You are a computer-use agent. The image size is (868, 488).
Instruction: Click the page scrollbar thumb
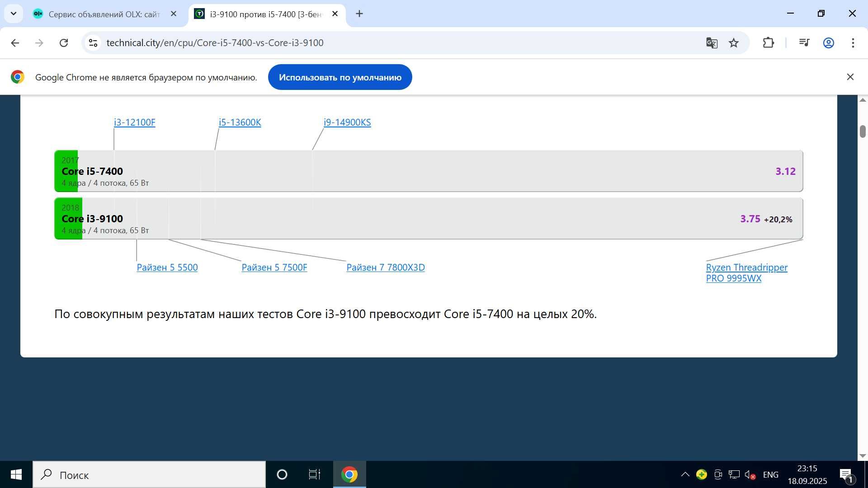click(863, 131)
